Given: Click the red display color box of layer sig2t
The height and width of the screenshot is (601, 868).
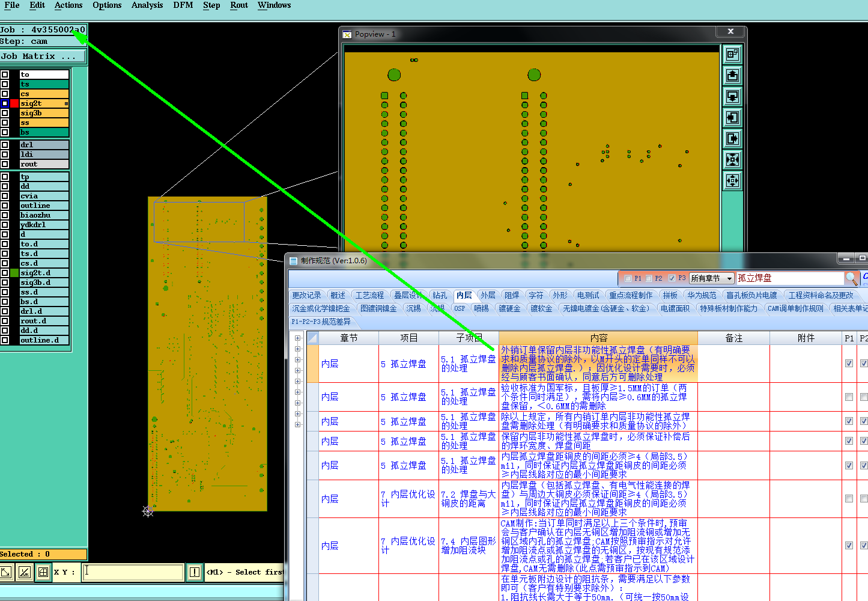Looking at the screenshot, I should [x=14, y=103].
